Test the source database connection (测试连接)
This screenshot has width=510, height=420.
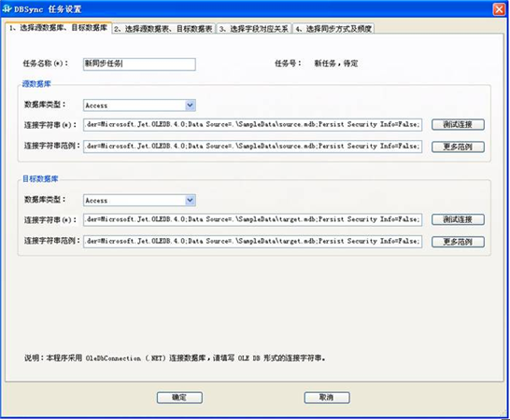[x=458, y=124]
